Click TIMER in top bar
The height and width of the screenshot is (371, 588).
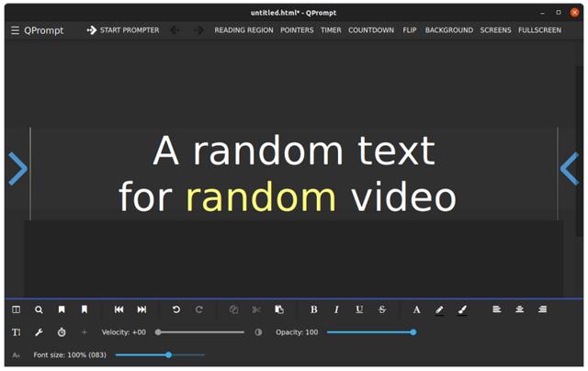tap(331, 30)
